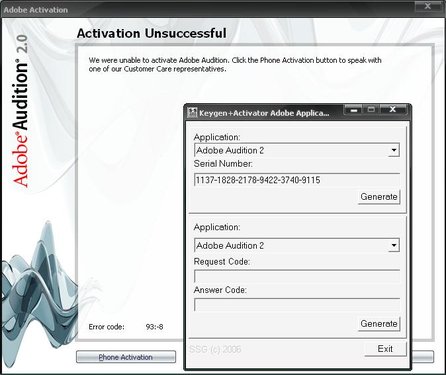Click the Request Code label
446x375 pixels.
[x=222, y=262]
